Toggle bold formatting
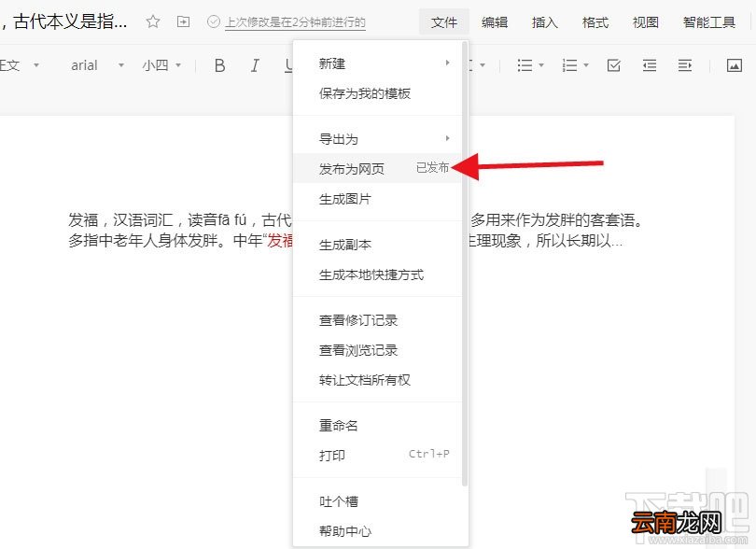756x549 pixels. [x=220, y=65]
